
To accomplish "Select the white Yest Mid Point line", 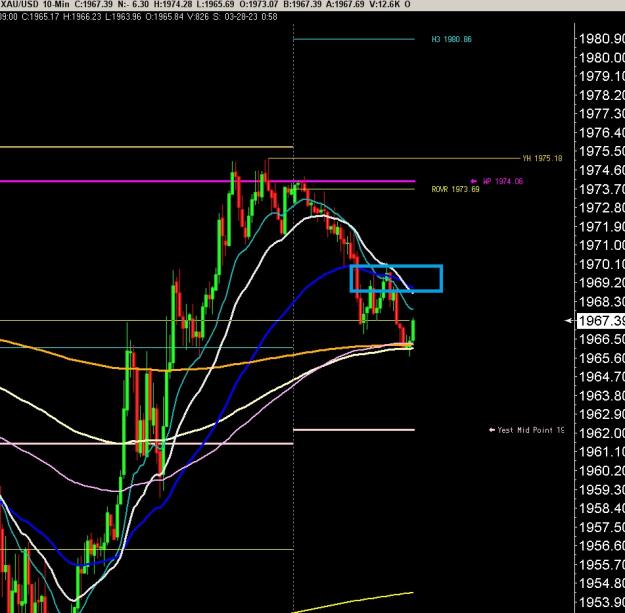I will coord(354,430).
